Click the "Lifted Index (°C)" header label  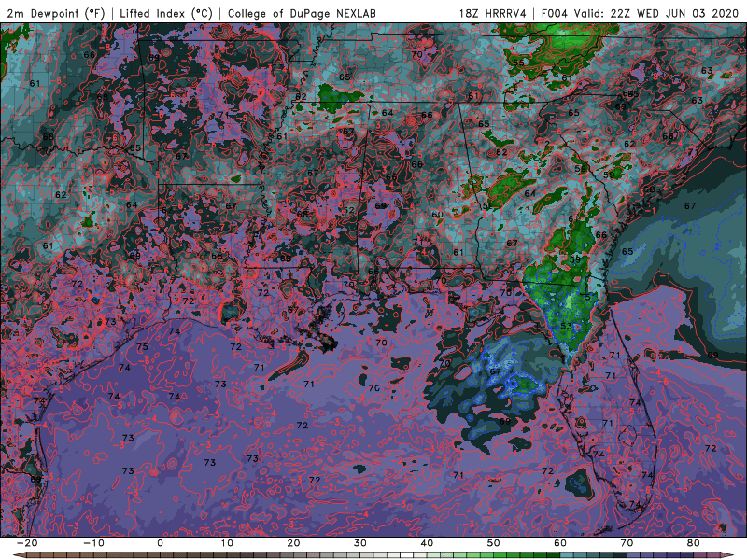click(x=166, y=13)
